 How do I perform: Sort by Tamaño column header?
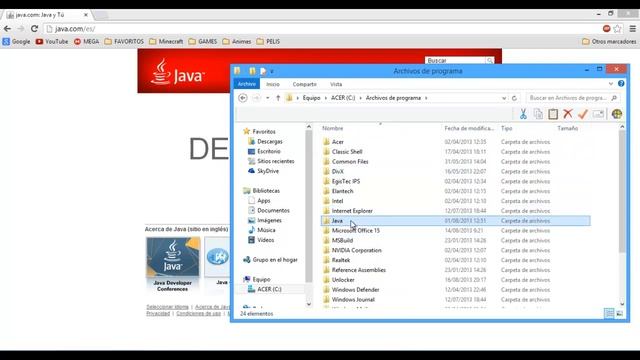click(x=567, y=128)
